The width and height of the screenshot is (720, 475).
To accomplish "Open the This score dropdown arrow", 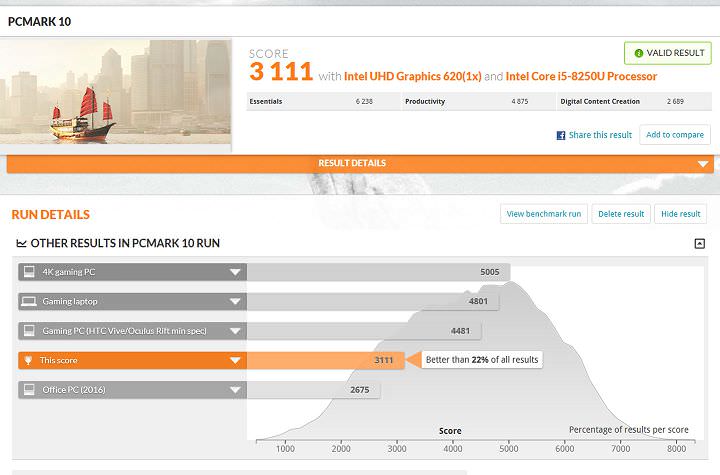I will [235, 361].
